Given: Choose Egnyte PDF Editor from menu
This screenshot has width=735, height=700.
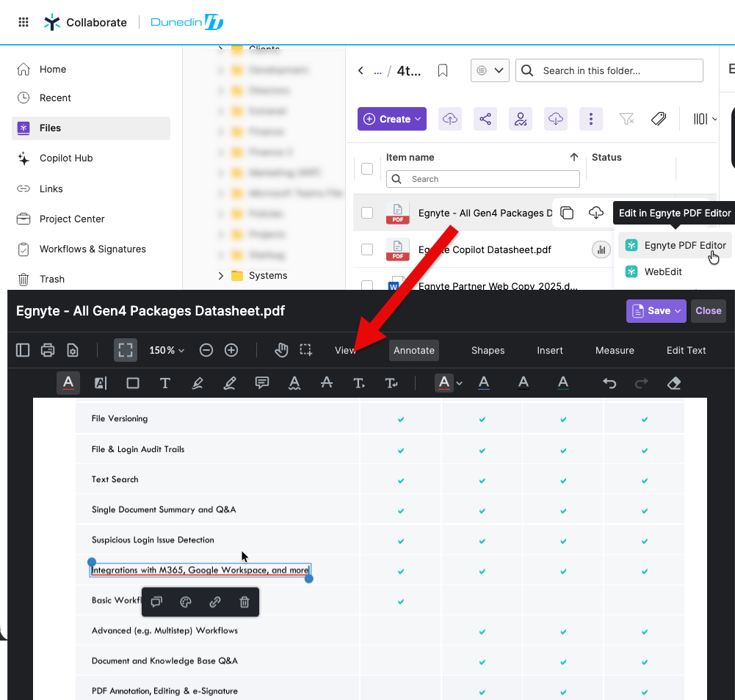Looking at the screenshot, I should tap(675, 245).
